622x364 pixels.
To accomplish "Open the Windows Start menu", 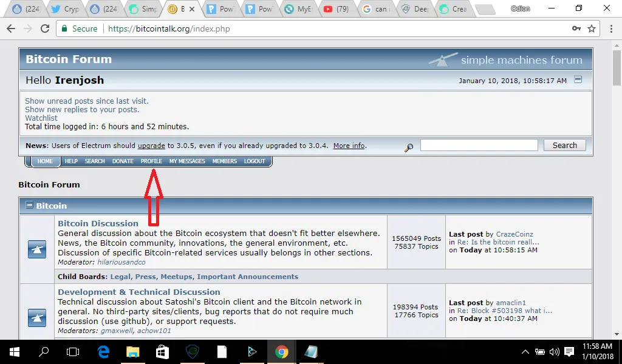I will tap(15, 352).
